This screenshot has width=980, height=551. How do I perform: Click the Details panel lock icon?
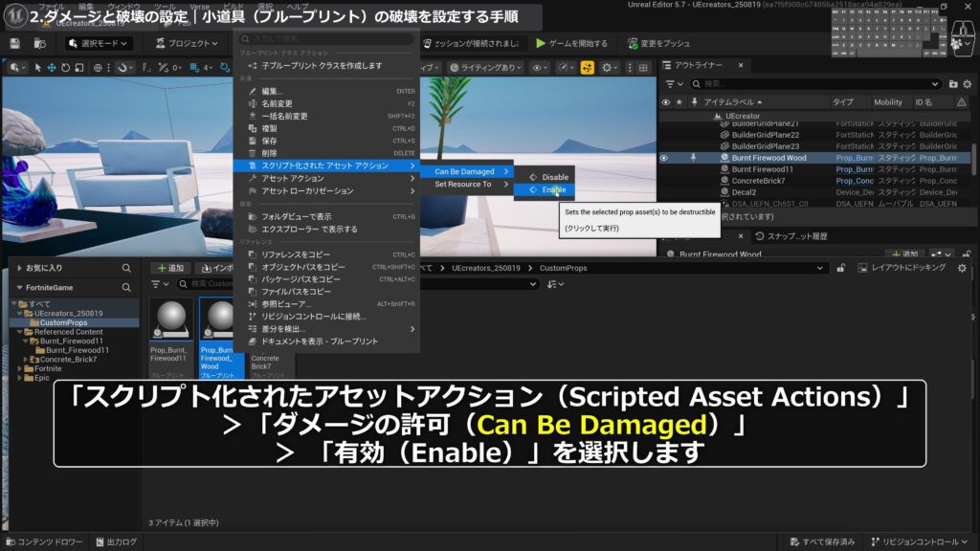point(967,254)
